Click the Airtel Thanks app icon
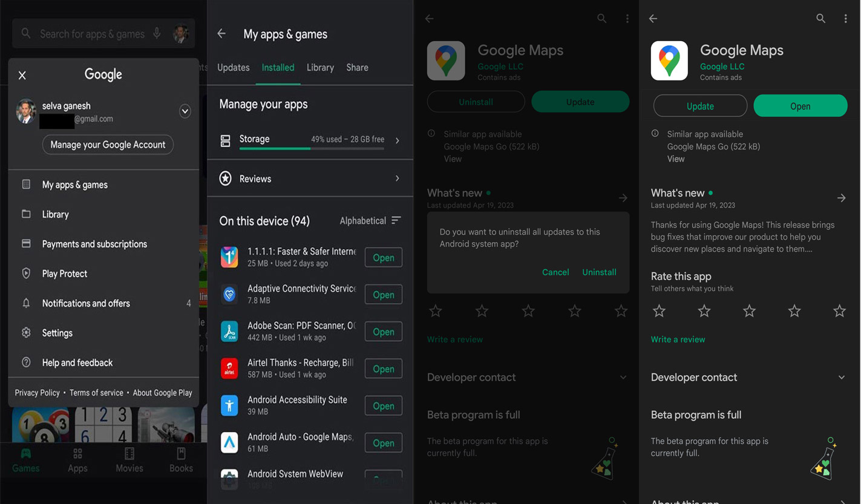This screenshot has width=861, height=504. pos(229,368)
